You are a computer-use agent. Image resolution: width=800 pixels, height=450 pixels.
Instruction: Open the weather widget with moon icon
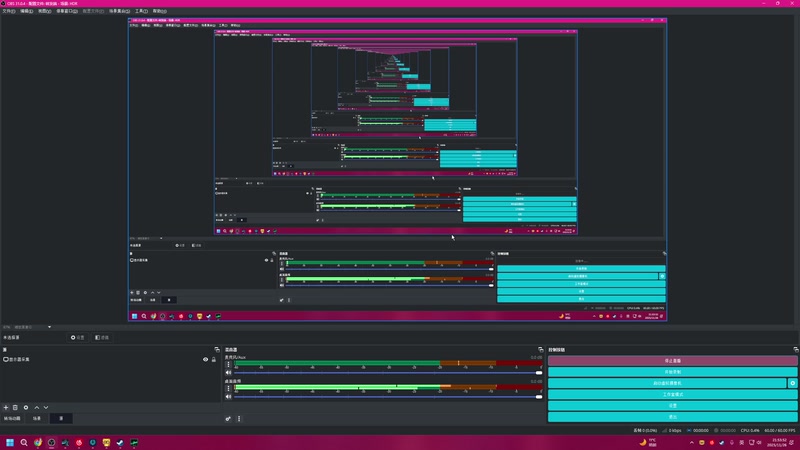pos(649,442)
